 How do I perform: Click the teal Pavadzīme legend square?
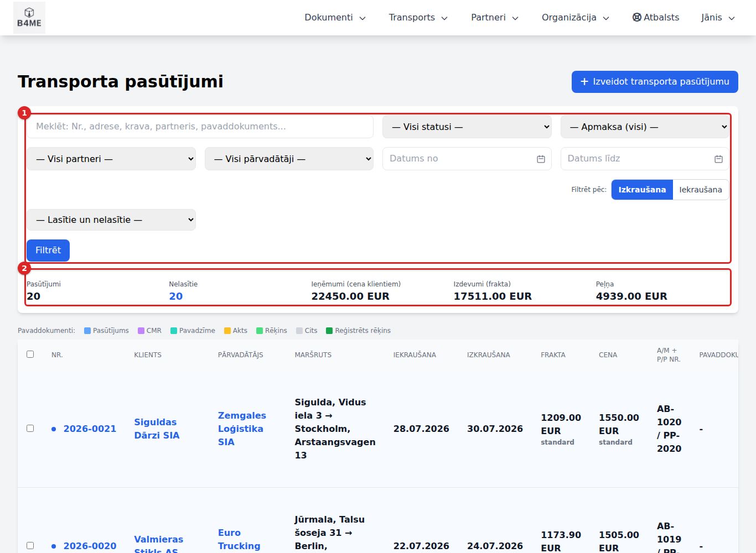click(x=174, y=331)
